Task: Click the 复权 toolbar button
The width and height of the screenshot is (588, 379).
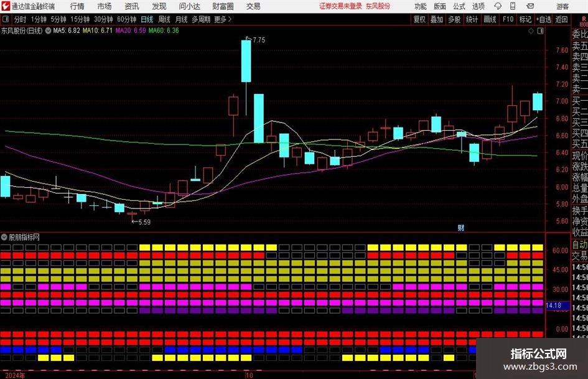Action: click(x=419, y=19)
